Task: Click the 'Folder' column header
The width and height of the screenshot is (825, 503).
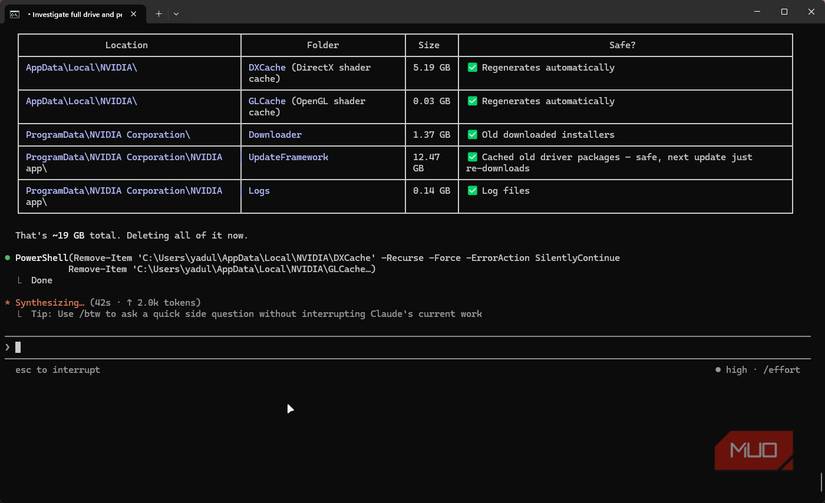Action: tap(323, 45)
